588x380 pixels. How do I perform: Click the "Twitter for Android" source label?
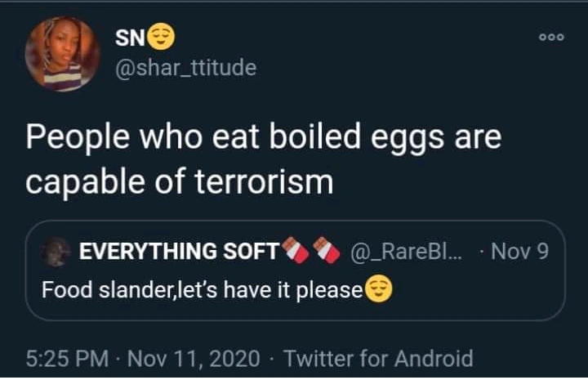coord(380,359)
